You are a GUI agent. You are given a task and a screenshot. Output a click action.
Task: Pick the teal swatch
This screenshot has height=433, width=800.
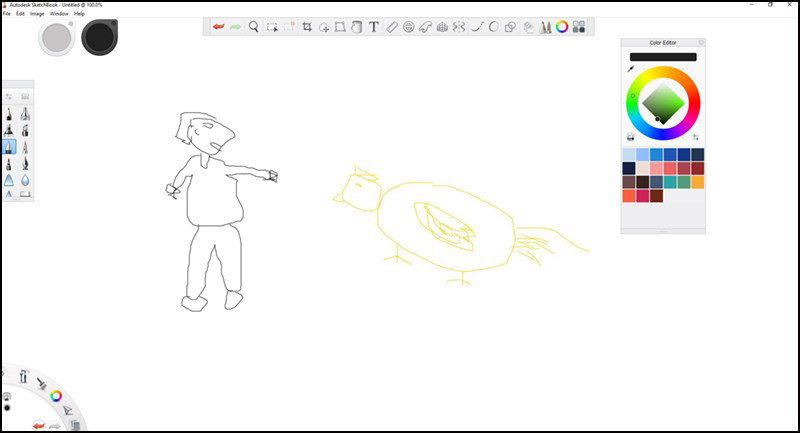670,182
